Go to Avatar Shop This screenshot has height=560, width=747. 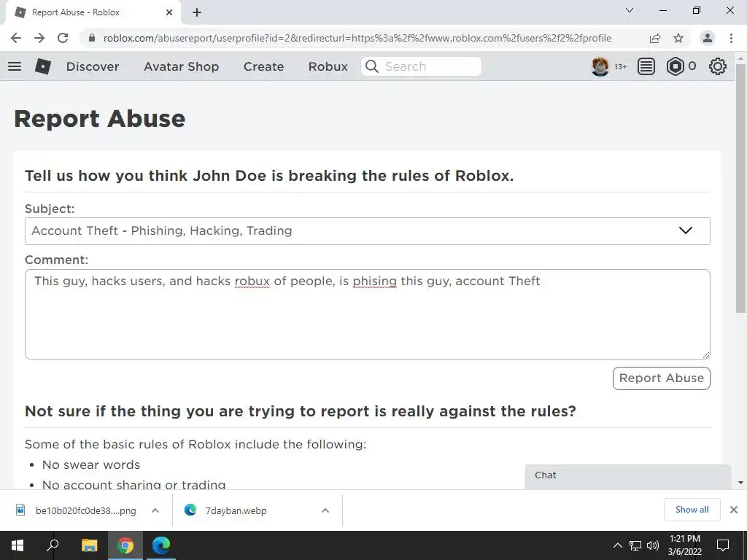tap(181, 66)
